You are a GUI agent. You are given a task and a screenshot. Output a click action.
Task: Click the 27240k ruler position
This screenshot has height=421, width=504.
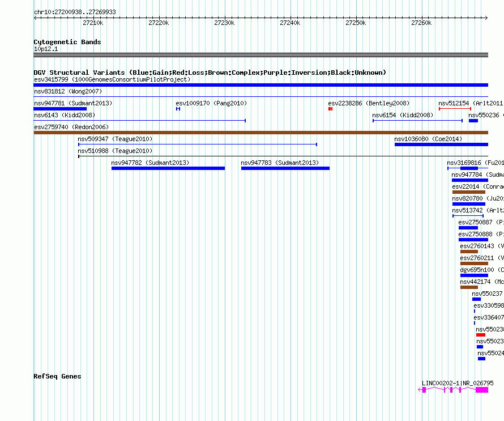tap(290, 23)
